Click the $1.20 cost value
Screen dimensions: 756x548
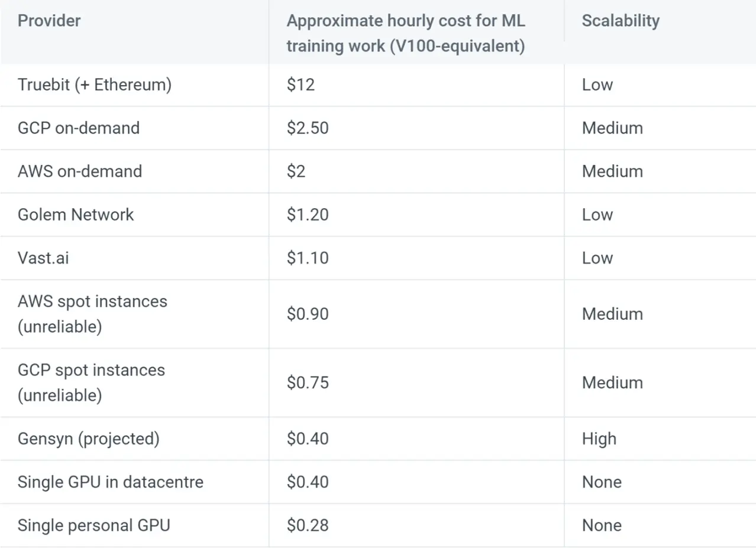pos(308,215)
